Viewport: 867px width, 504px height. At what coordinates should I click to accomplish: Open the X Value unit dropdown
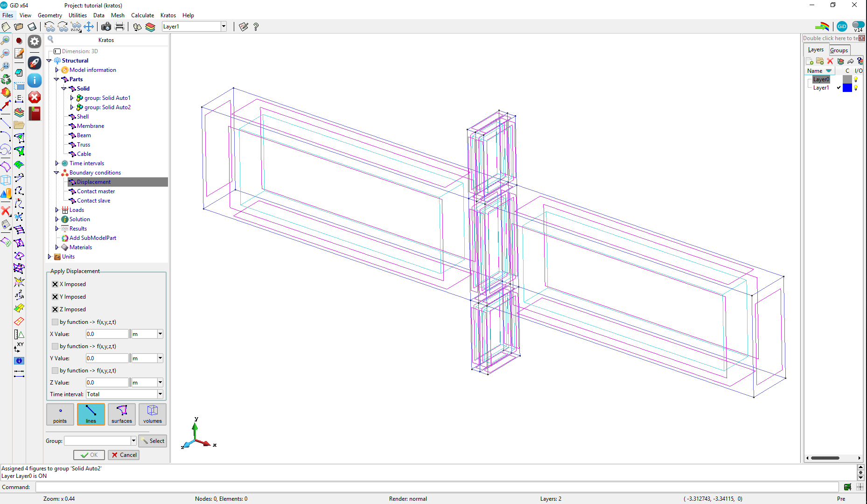(x=160, y=334)
